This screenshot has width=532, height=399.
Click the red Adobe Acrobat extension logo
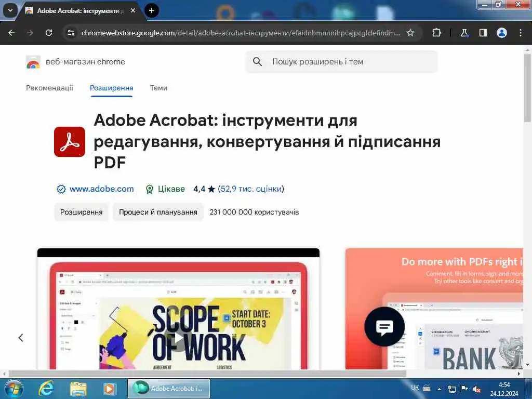(x=70, y=142)
